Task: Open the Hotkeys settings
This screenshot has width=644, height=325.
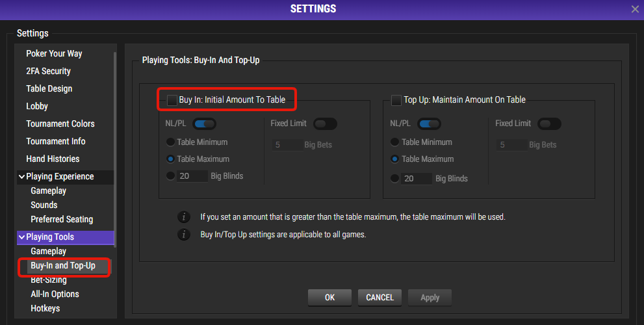Action: pyautogui.click(x=45, y=309)
